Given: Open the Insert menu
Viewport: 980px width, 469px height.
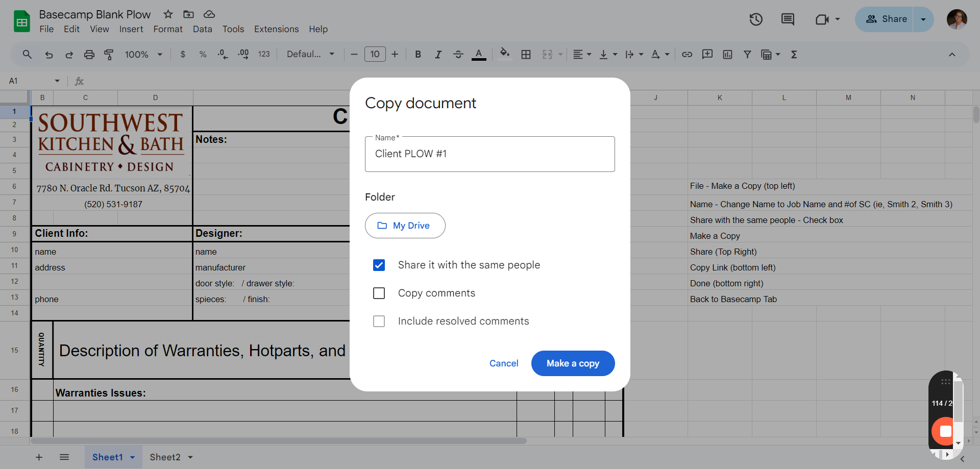Looking at the screenshot, I should click(131, 29).
